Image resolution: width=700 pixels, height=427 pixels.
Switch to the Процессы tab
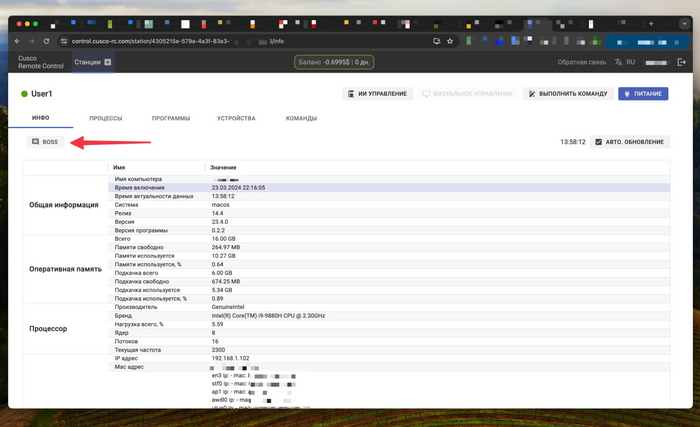tap(105, 118)
